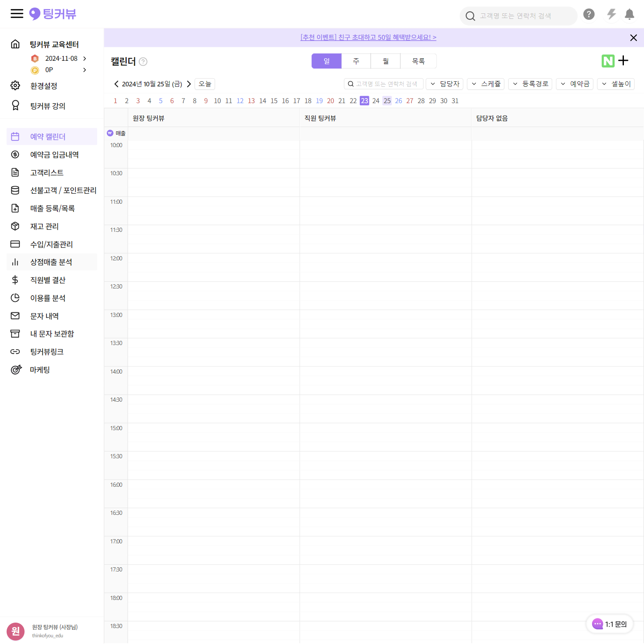Image resolution: width=644 pixels, height=644 pixels.
Task: Select day 25 in date strip
Action: [x=387, y=101]
